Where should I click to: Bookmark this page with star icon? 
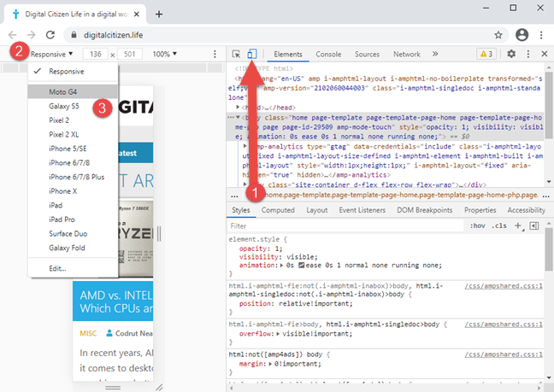tap(498, 35)
